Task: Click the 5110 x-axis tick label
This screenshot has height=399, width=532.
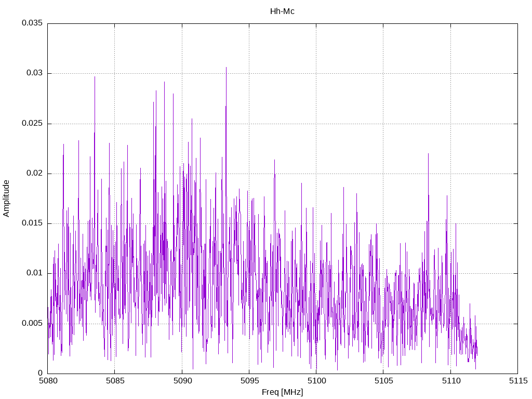Action: pyautogui.click(x=451, y=381)
